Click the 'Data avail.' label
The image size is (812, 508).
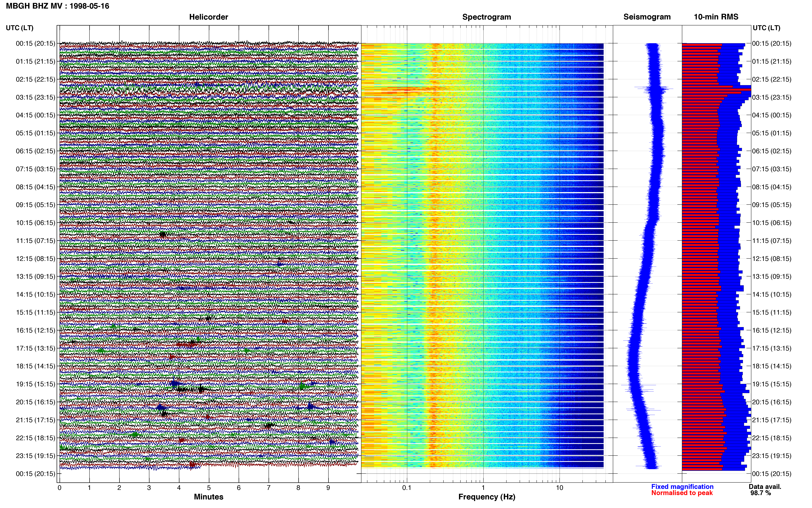[x=765, y=486]
